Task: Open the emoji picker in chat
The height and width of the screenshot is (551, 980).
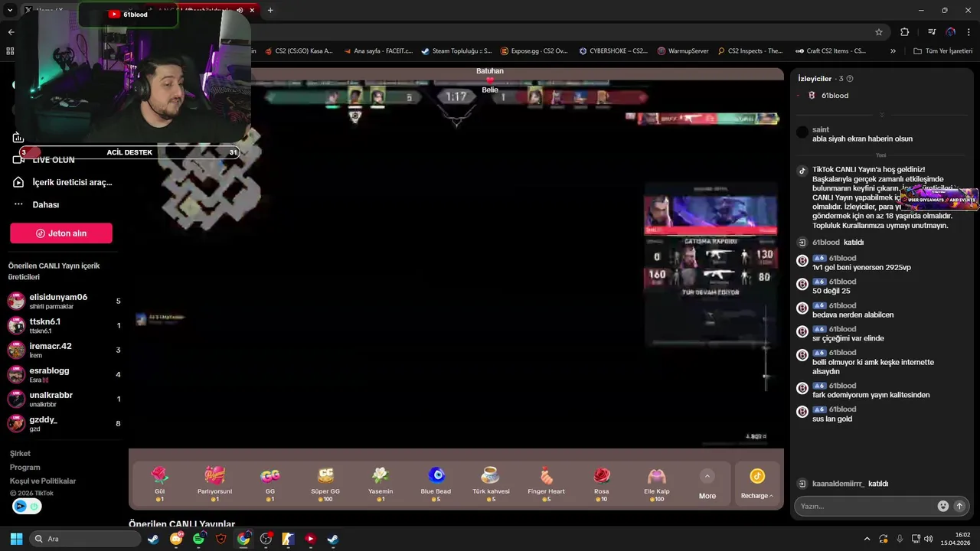Action: (943, 506)
